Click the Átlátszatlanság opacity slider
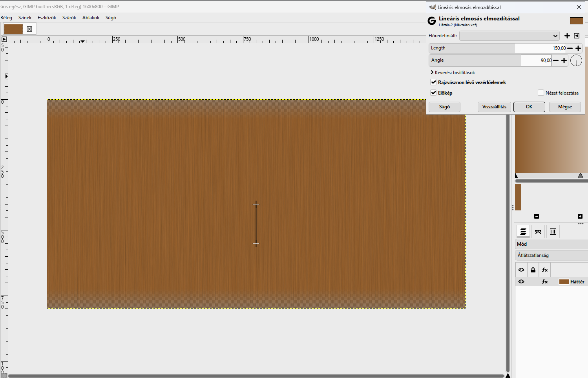The height and width of the screenshot is (378, 588). pos(551,255)
